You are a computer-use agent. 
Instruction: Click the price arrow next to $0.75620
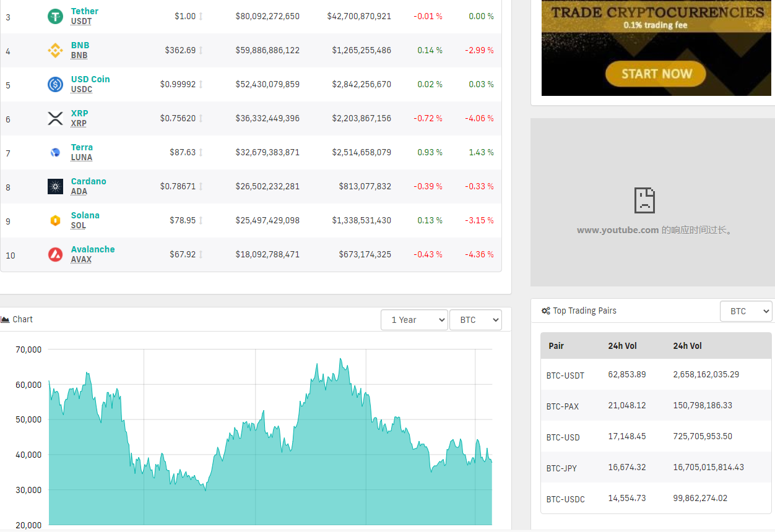click(x=201, y=118)
